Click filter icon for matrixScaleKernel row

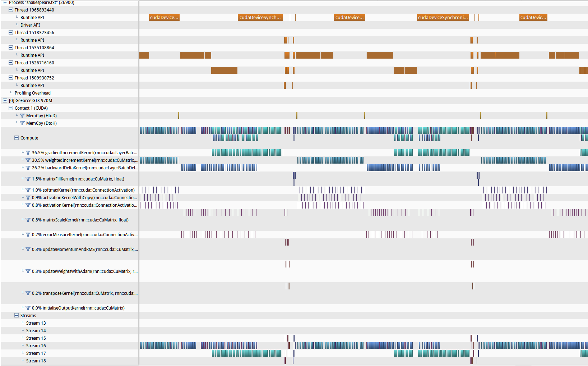pos(28,220)
